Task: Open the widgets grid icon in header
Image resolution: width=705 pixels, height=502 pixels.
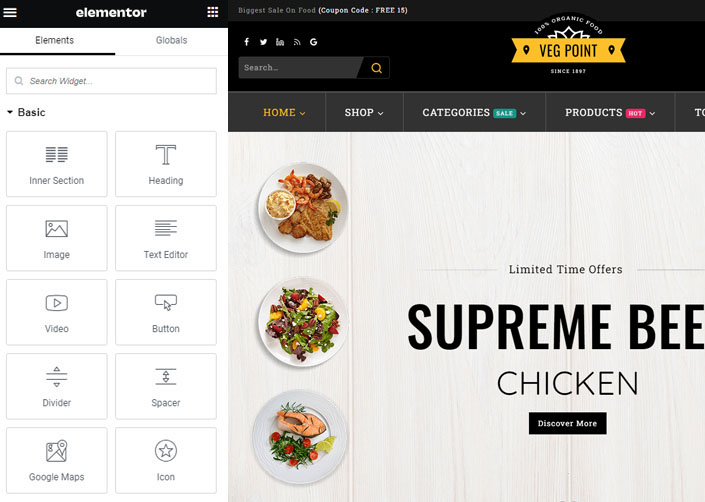Action: click(x=213, y=12)
